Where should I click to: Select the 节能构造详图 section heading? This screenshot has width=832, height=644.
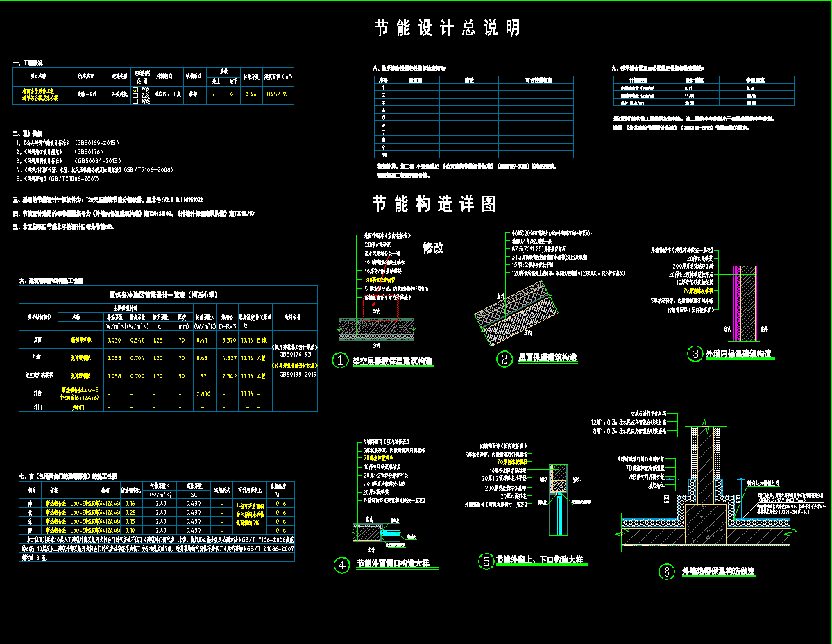434,204
